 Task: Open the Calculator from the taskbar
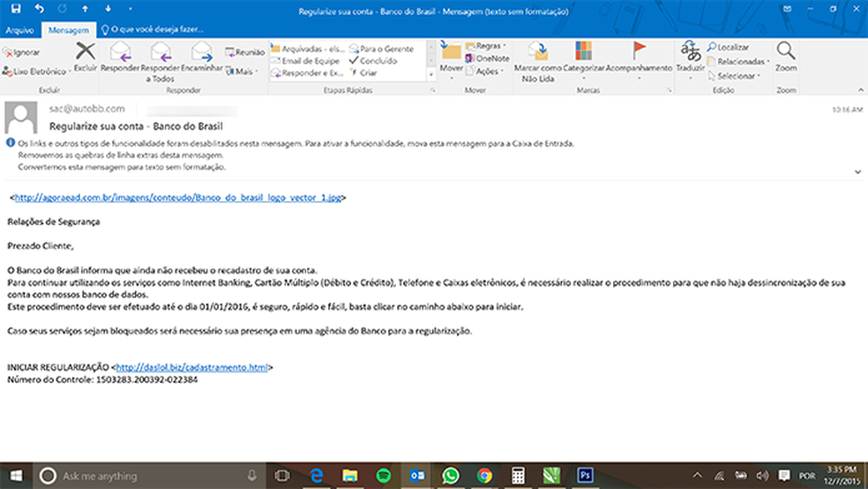coord(518,476)
